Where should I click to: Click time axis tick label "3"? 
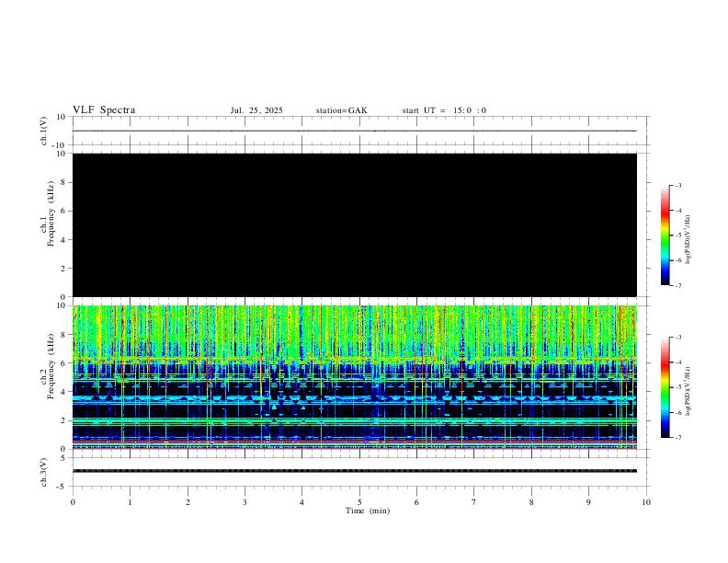(x=245, y=502)
